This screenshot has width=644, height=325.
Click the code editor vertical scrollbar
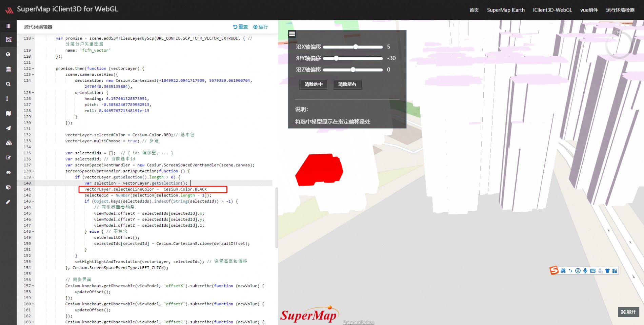point(277,217)
